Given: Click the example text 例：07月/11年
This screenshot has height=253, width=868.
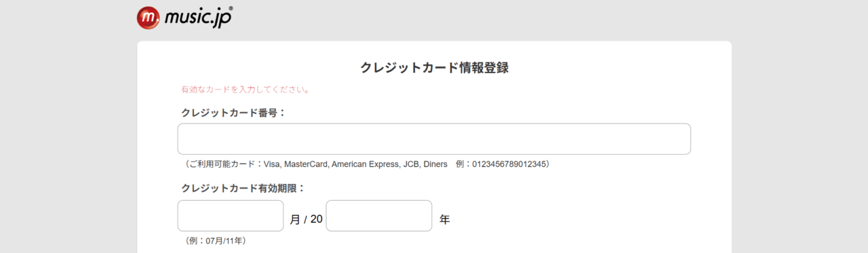Looking at the screenshot, I should pos(214,241).
